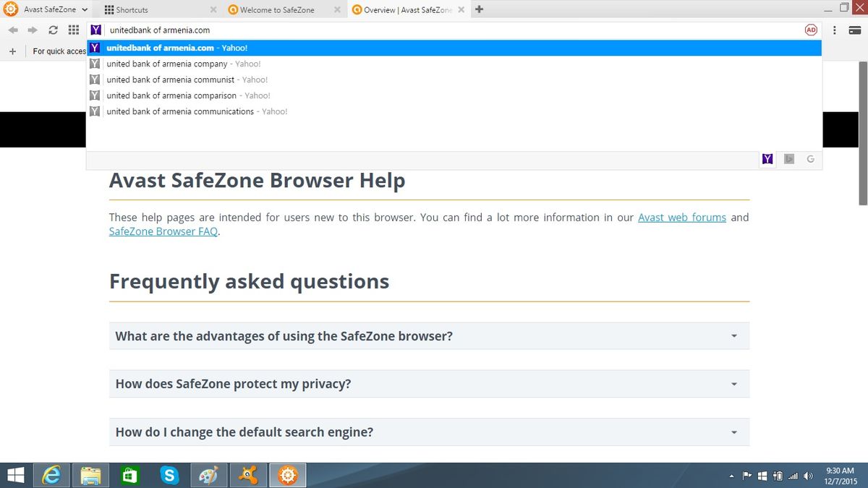
Task: Open the Avast web forums link
Action: point(682,217)
